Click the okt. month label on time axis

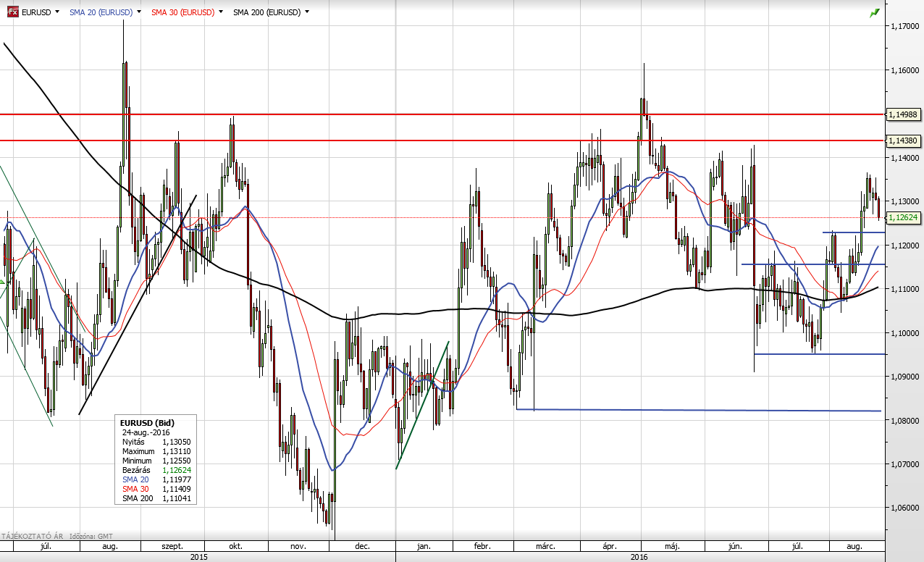(235, 547)
